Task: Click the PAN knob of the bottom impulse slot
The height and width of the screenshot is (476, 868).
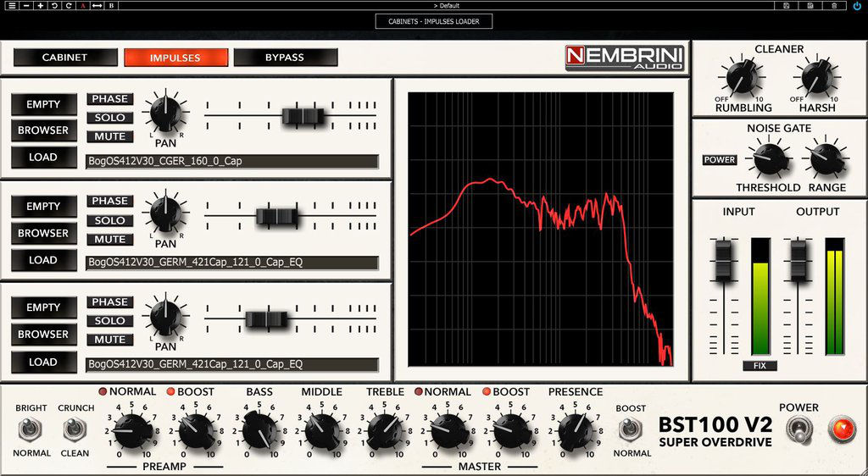Action: pos(165,317)
